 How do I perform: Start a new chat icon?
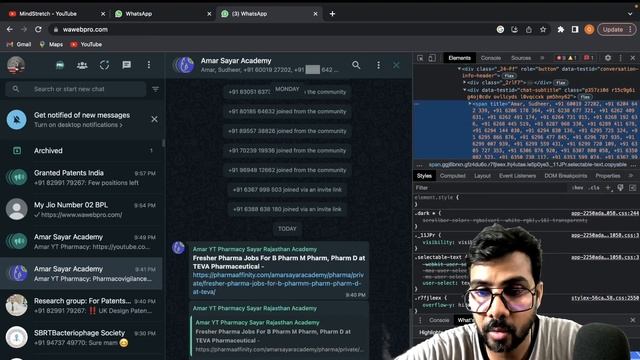127,65
